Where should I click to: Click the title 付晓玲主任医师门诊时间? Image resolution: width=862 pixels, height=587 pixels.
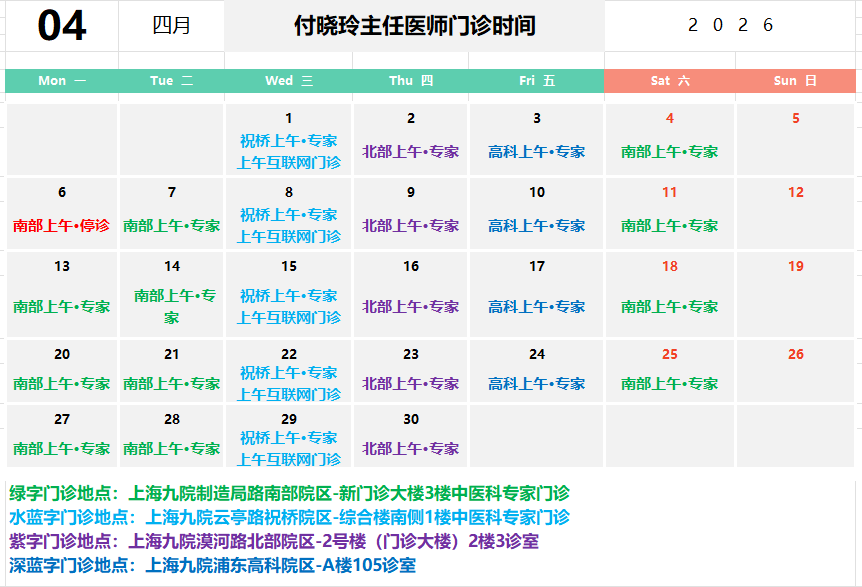tap(414, 26)
